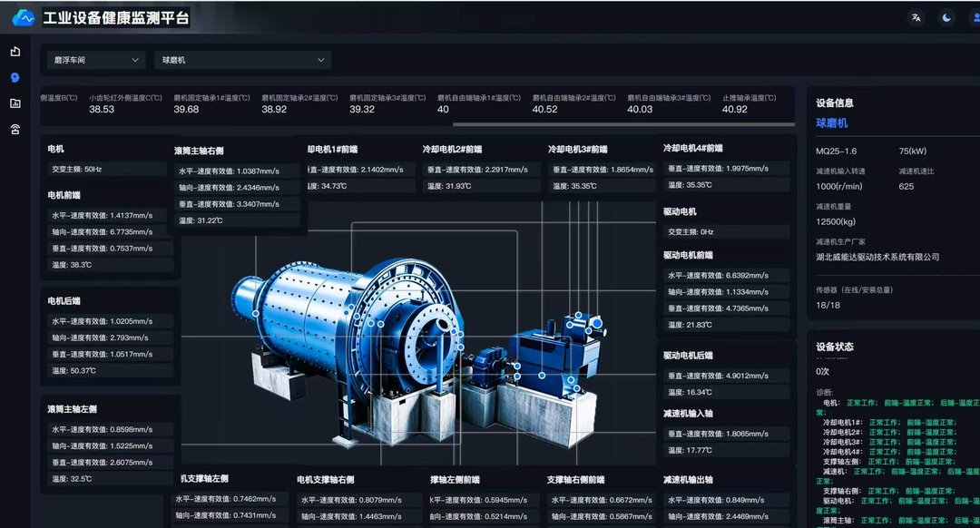Open the chart folder sidebar icon
980x528 pixels.
15,103
